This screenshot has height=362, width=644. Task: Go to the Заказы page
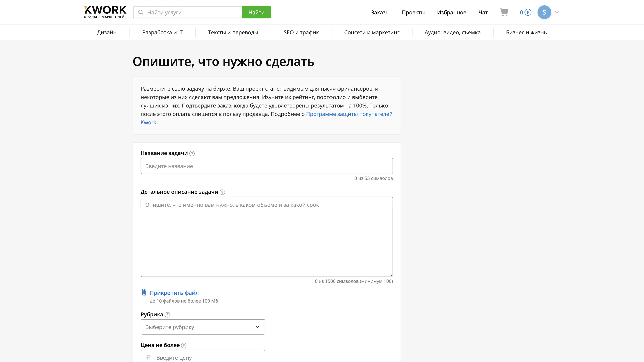(x=380, y=13)
